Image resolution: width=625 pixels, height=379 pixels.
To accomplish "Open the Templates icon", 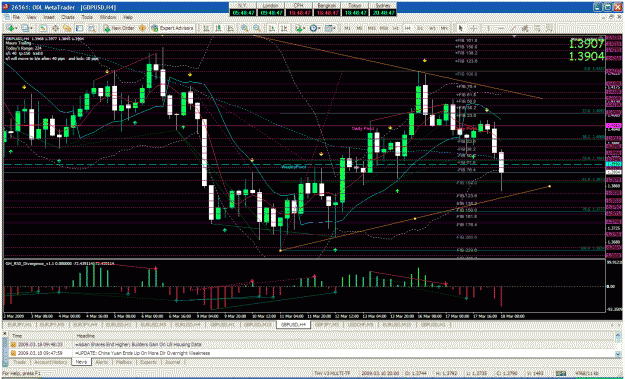I will click(x=329, y=28).
